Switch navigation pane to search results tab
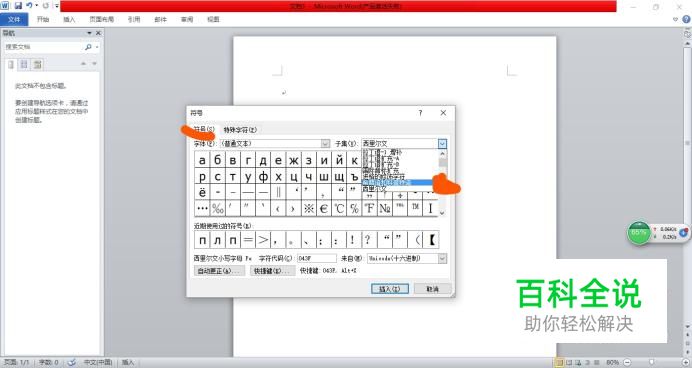Image resolution: width=692 pixels, height=368 pixels. click(x=38, y=64)
